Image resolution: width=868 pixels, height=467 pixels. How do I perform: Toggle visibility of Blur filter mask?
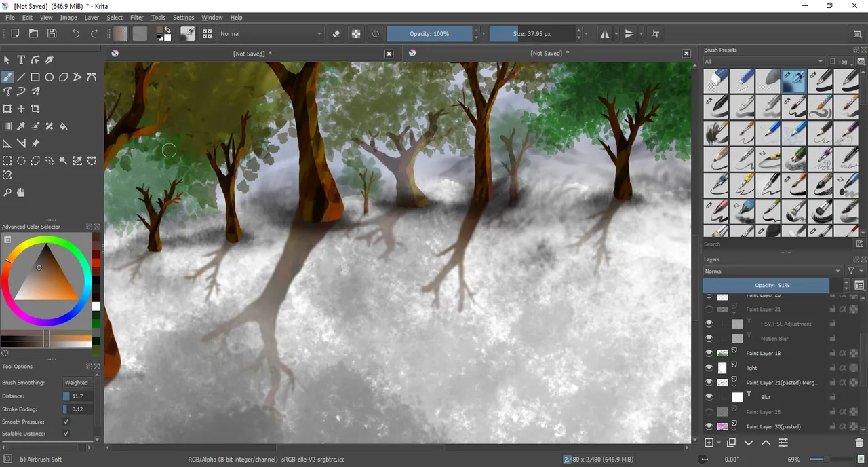[x=709, y=397]
